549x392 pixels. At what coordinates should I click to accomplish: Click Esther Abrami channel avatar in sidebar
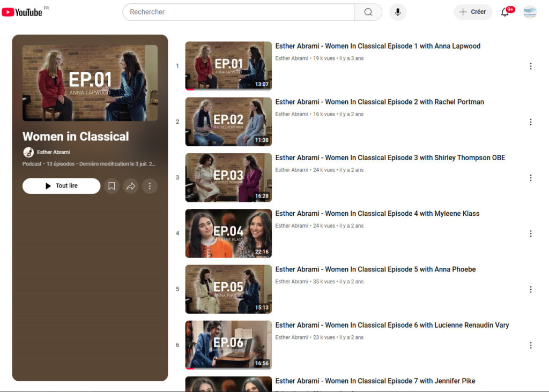click(x=28, y=152)
